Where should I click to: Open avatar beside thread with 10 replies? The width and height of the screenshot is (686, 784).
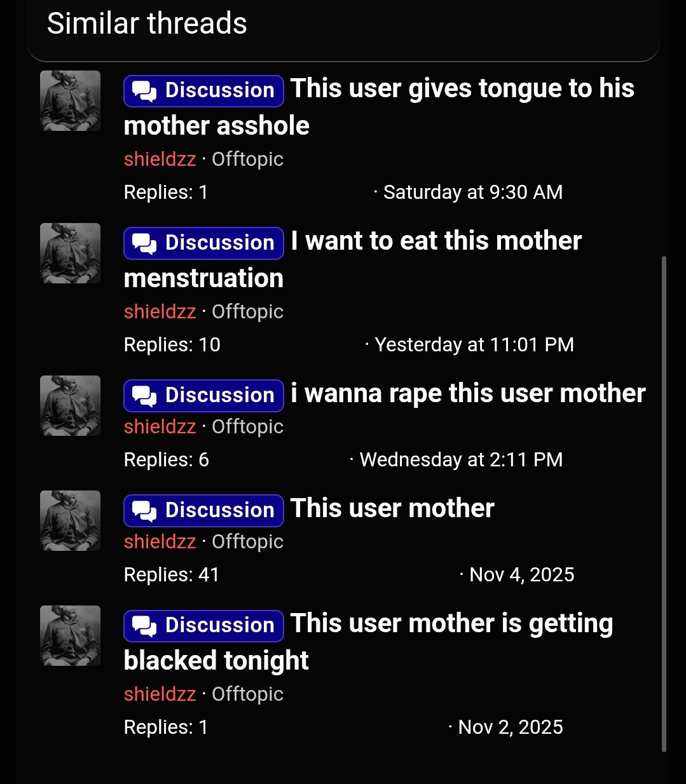click(x=70, y=253)
